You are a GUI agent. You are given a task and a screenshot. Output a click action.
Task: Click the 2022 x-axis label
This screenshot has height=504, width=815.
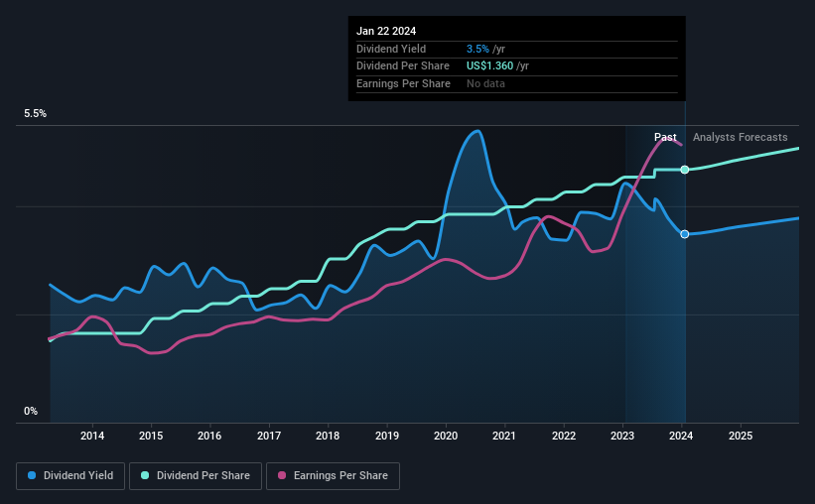564,436
